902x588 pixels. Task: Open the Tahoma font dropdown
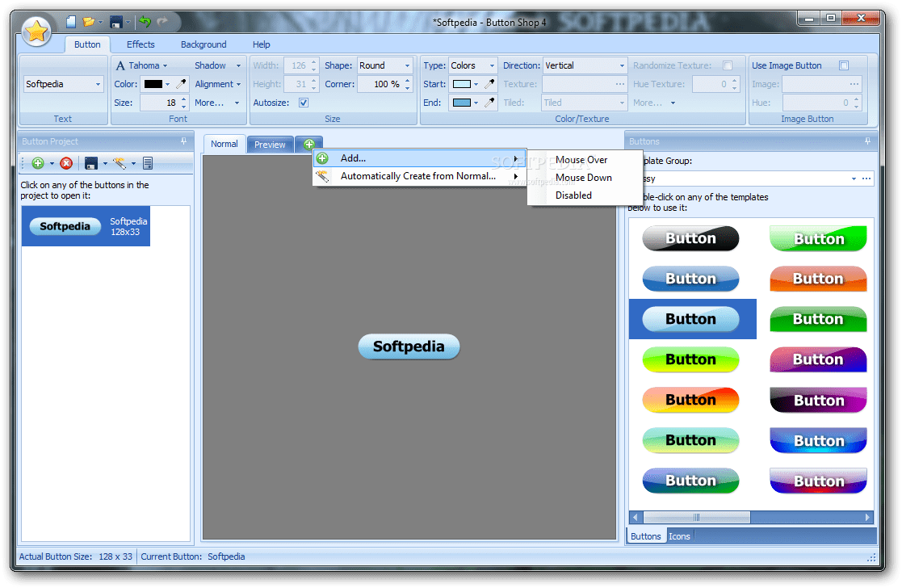point(147,65)
